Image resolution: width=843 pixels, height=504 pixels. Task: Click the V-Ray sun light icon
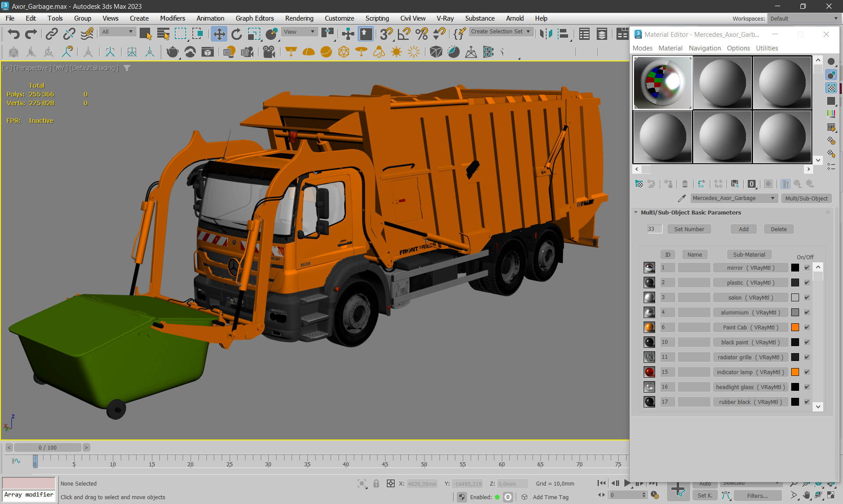[x=396, y=52]
